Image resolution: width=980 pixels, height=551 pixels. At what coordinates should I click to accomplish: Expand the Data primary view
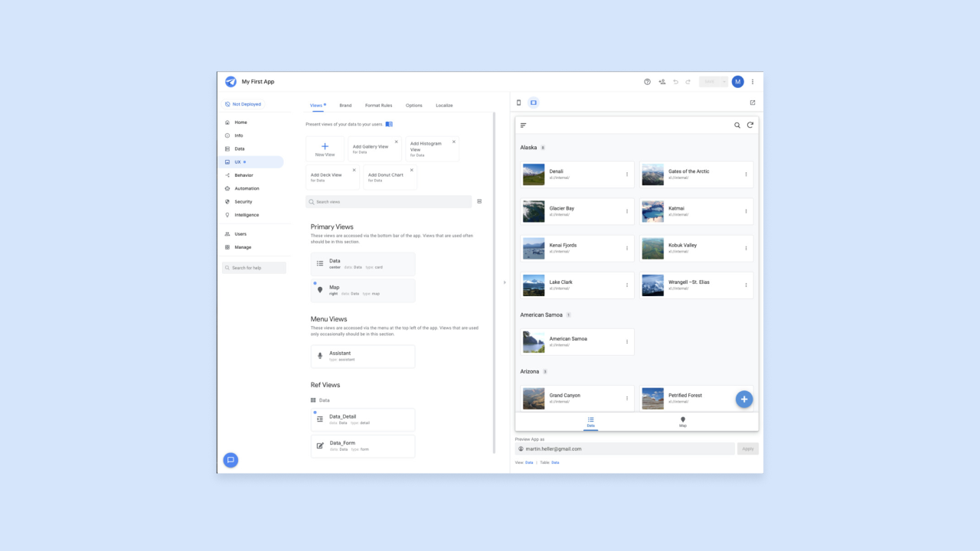coord(363,264)
